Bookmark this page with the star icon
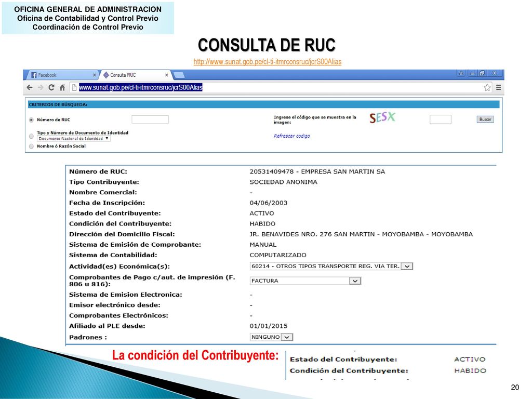Image resolution: width=532 pixels, height=399 pixels. pyautogui.click(x=487, y=87)
